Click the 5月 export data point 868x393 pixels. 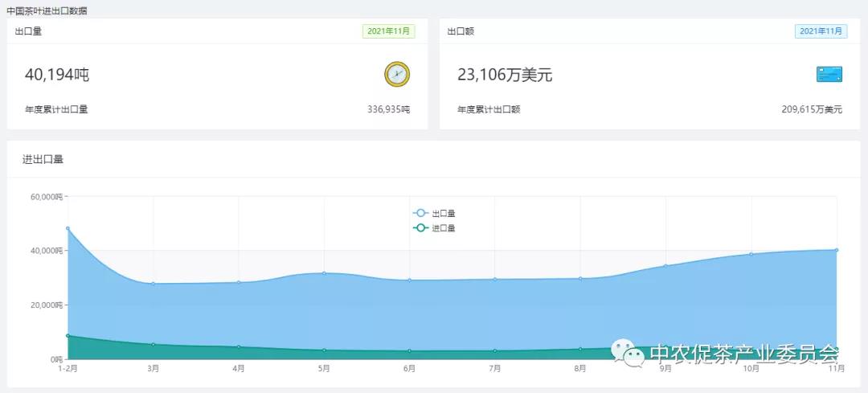[x=324, y=273]
